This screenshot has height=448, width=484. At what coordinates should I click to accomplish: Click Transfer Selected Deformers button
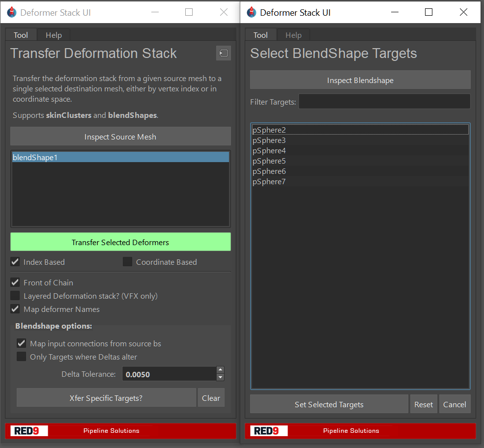120,242
